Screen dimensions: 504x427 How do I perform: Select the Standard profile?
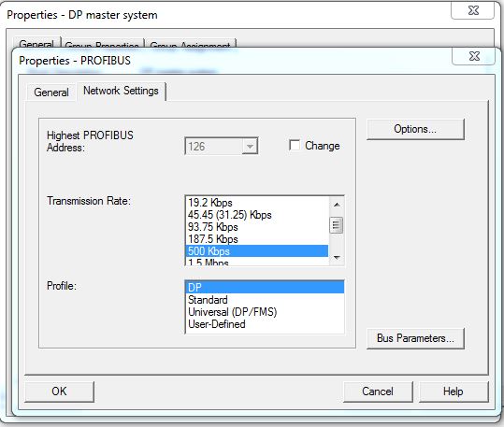[x=265, y=300]
